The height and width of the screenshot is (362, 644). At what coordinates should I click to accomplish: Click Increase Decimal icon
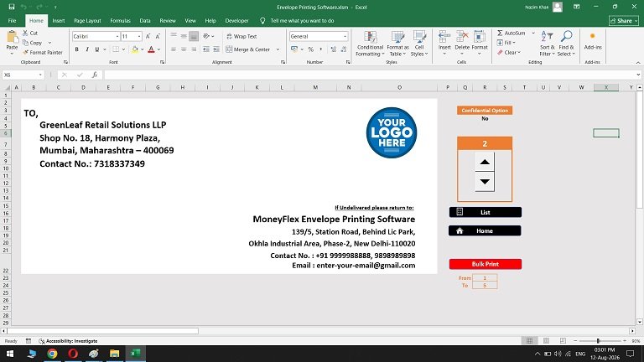tap(334, 49)
